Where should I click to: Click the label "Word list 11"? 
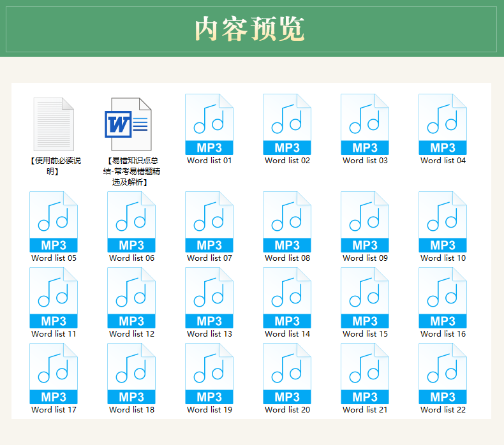click(x=54, y=334)
